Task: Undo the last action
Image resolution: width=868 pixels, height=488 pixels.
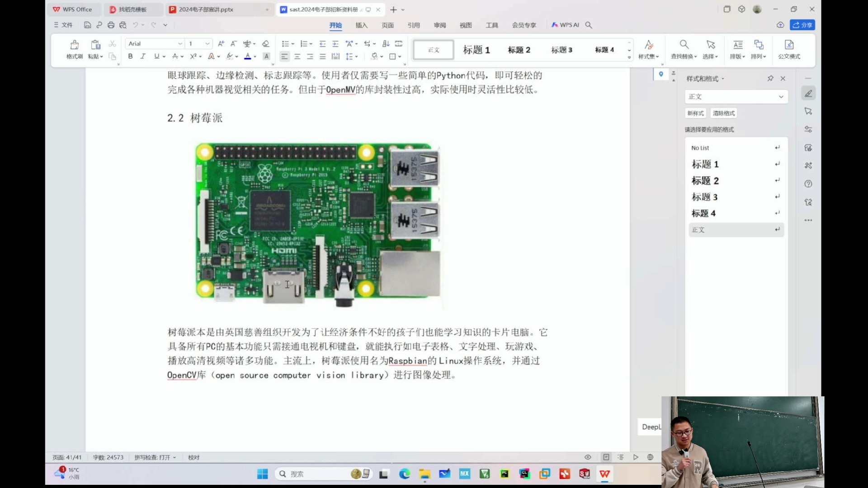Action: (x=135, y=25)
